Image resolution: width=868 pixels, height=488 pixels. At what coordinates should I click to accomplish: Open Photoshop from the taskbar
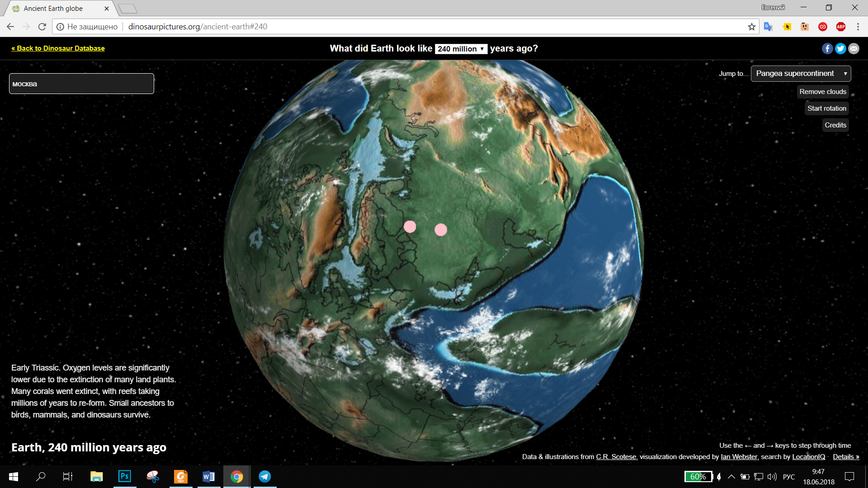click(124, 476)
